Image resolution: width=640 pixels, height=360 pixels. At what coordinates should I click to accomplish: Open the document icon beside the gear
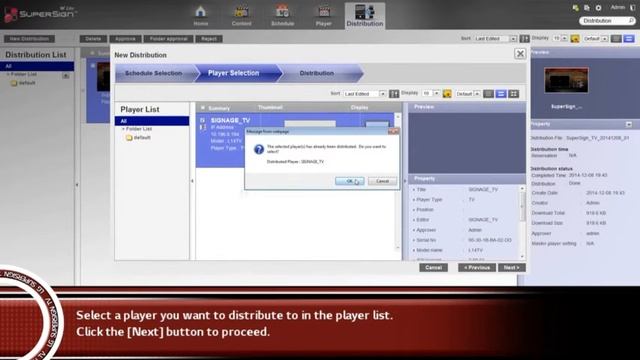[x=587, y=8]
